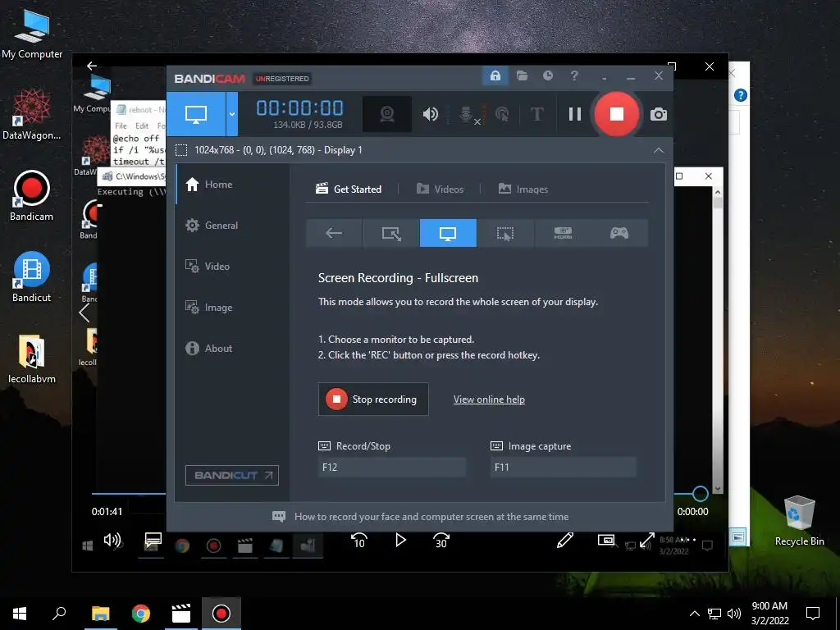840x630 pixels.
Task: Switch to the Images tab
Action: tap(523, 189)
